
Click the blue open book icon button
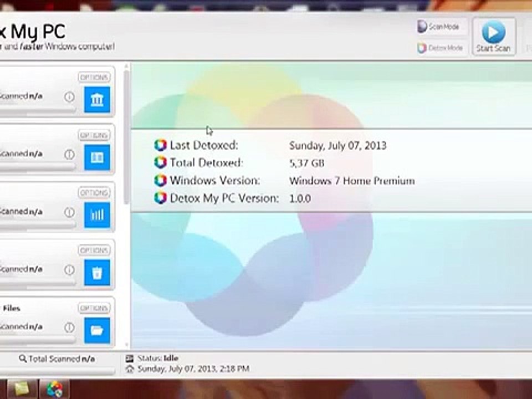pos(97,157)
